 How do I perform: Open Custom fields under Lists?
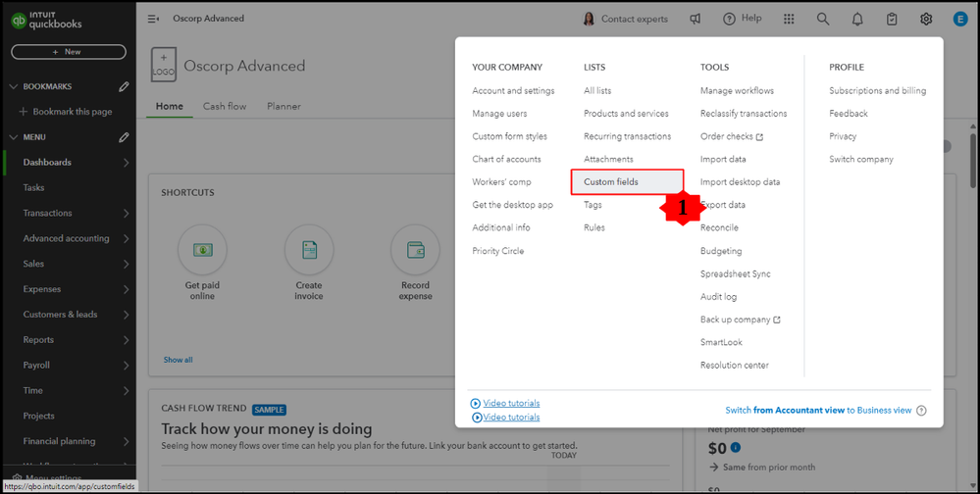click(628, 181)
